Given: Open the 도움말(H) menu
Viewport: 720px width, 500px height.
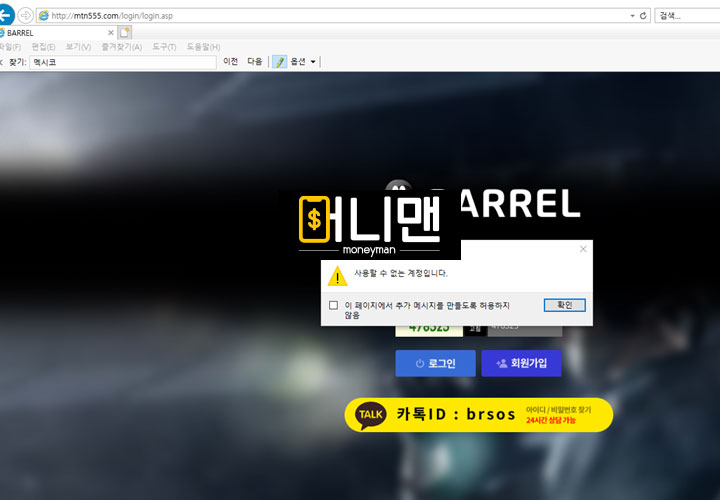Looking at the screenshot, I should click(x=203, y=47).
